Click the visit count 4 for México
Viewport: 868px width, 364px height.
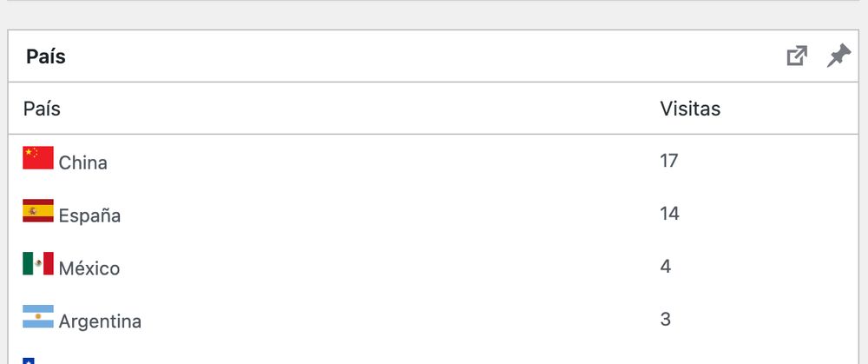[666, 267]
